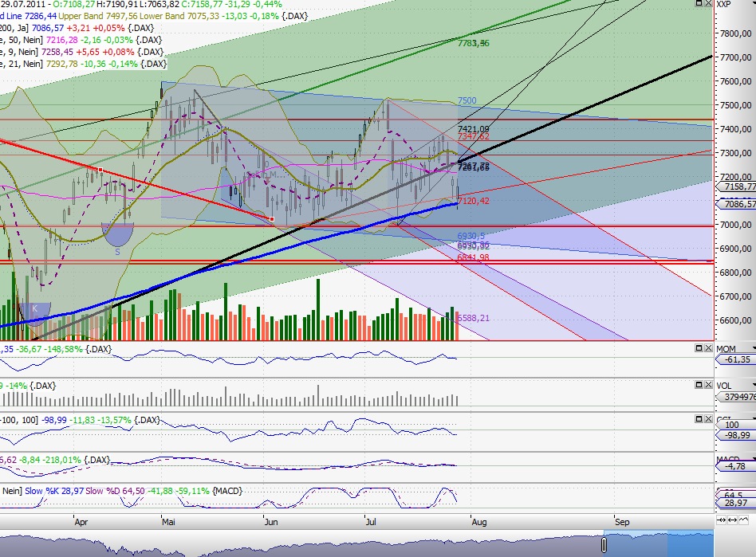Click the 6930,5 blue level label
Screen dimensions: 756x557
[471, 236]
